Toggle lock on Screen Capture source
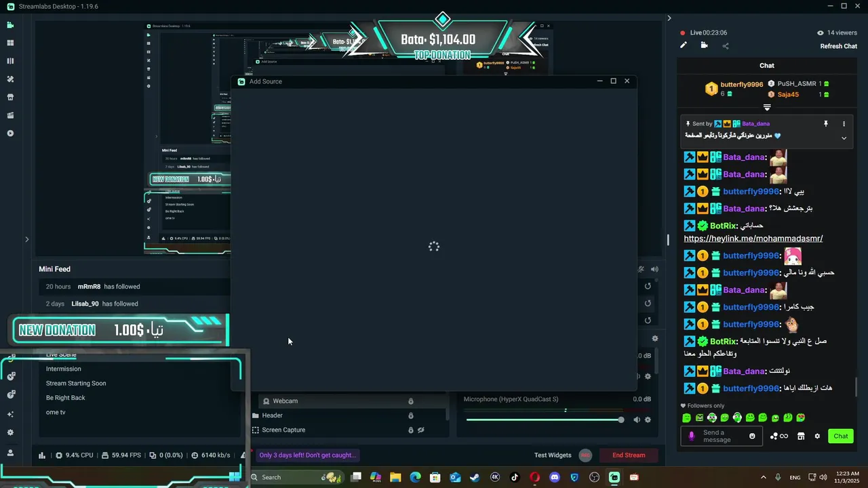The height and width of the screenshot is (488, 868). tap(410, 430)
